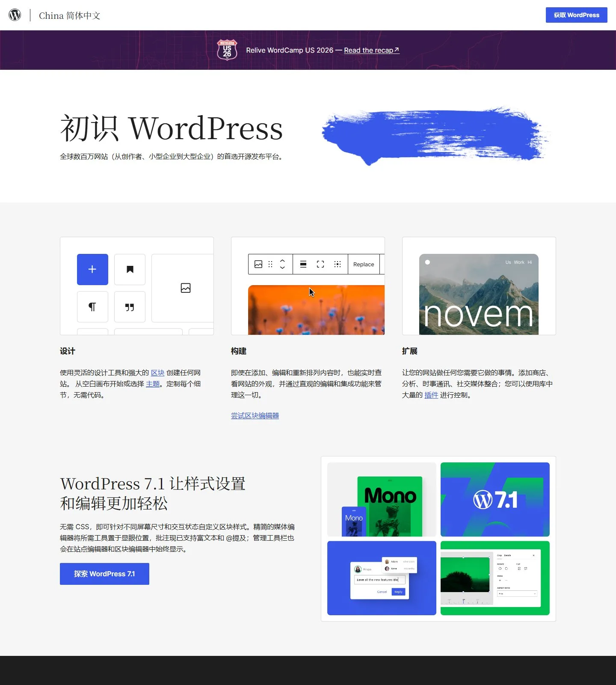Click the WordPress 7.1 让样式设置 heading
Screen dimensions: 616x685
(x=153, y=493)
